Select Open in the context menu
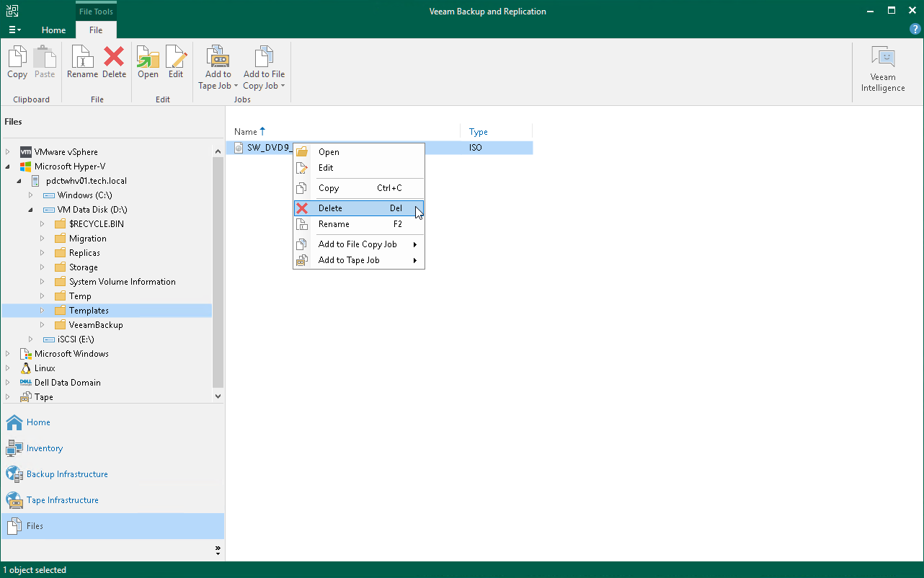The image size is (924, 578). pyautogui.click(x=359, y=152)
